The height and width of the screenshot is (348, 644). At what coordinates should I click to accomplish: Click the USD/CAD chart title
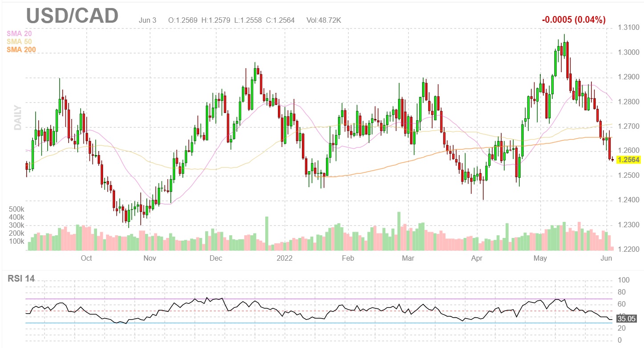(72, 16)
